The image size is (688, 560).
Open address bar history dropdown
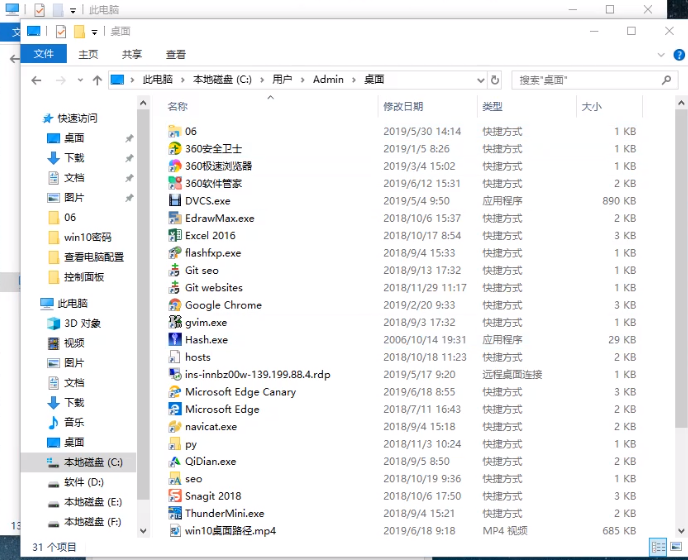coord(481,80)
